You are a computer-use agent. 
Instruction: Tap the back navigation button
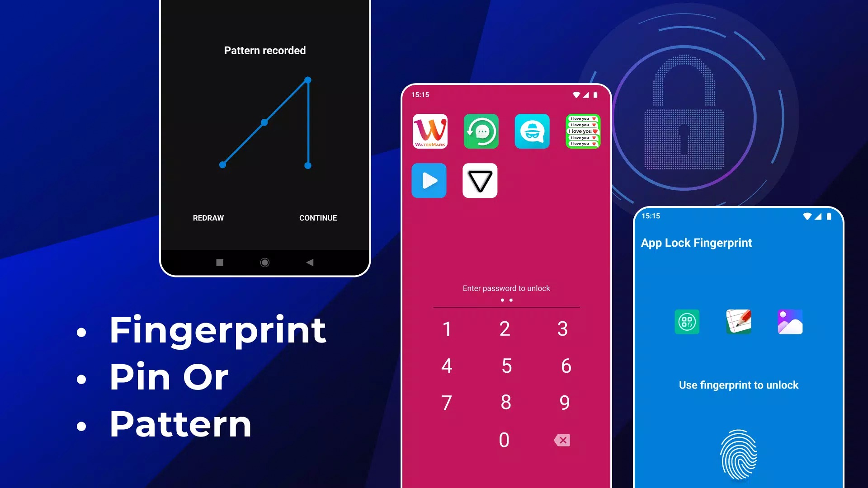(311, 262)
